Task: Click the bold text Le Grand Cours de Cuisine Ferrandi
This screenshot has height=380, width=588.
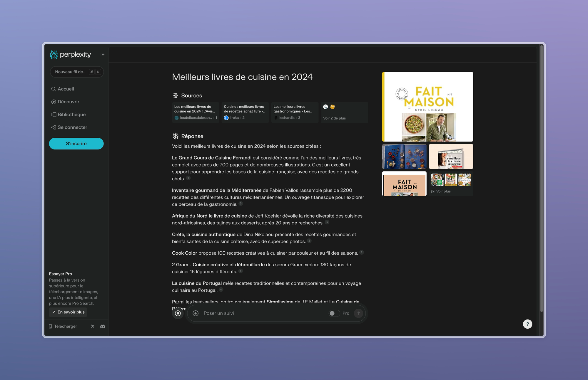Action: point(212,158)
